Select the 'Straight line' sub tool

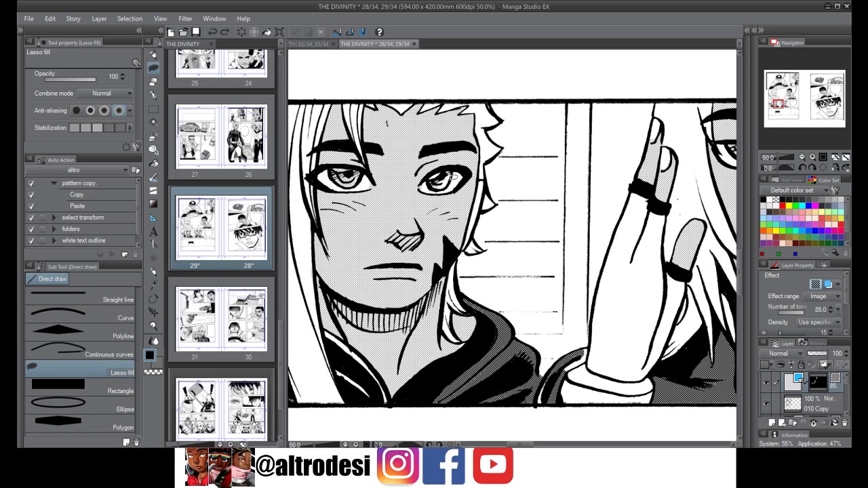[80, 296]
